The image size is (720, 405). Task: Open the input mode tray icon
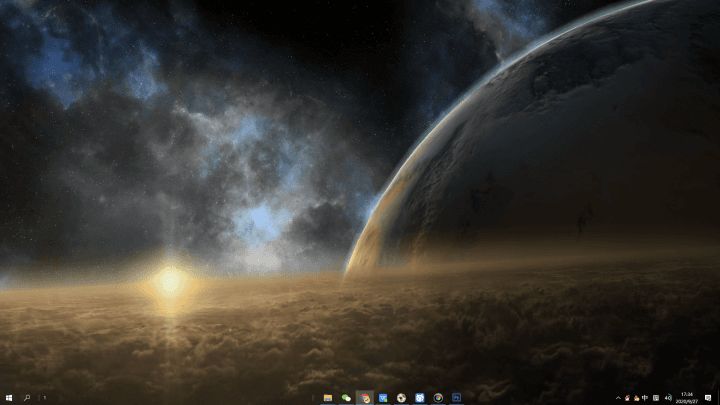[656, 398]
